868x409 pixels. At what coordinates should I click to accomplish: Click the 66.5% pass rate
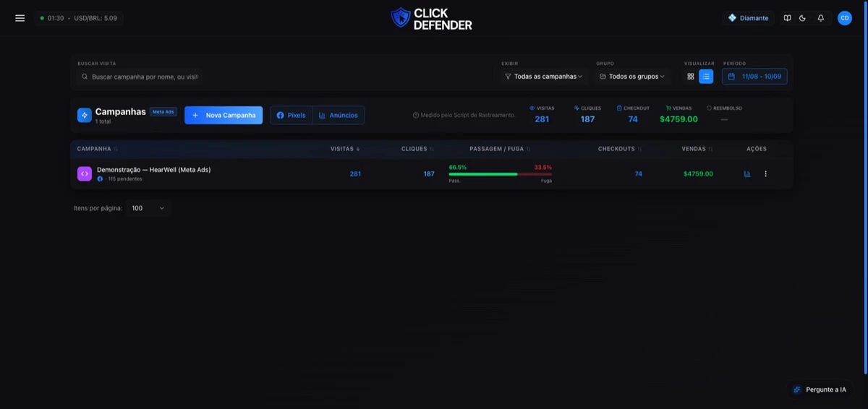point(458,167)
